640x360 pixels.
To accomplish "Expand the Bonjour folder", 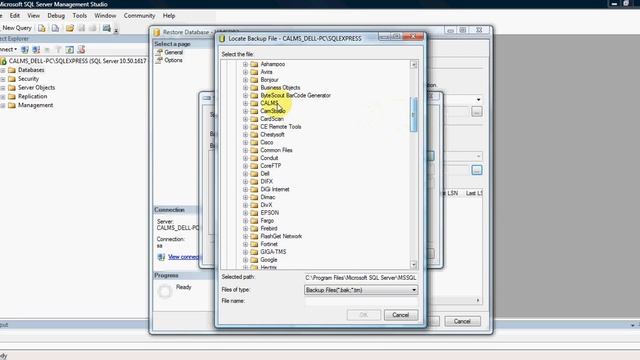I will (x=245, y=80).
